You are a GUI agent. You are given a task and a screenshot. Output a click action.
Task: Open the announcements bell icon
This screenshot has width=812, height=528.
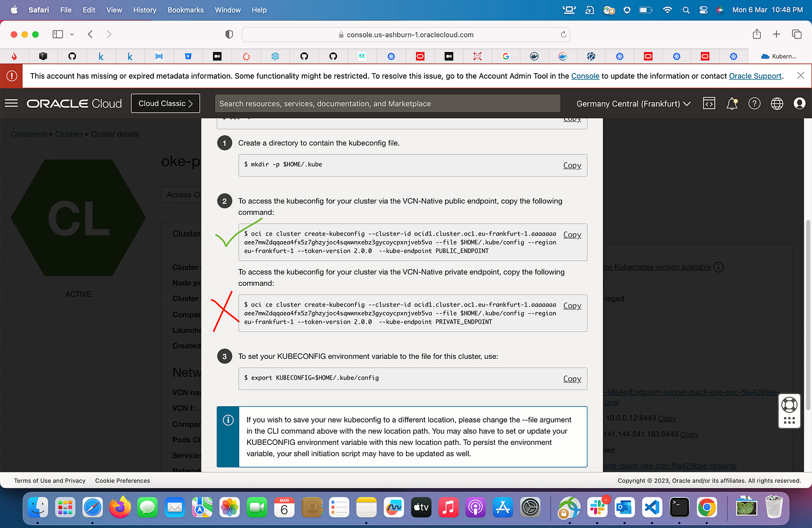[x=732, y=103]
